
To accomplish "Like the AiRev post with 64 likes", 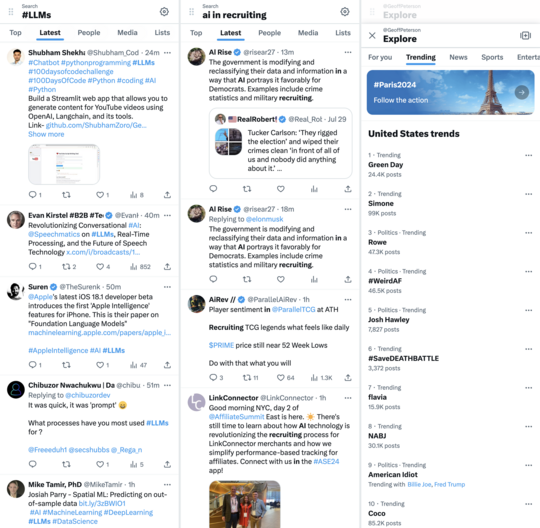I will 285,378.
